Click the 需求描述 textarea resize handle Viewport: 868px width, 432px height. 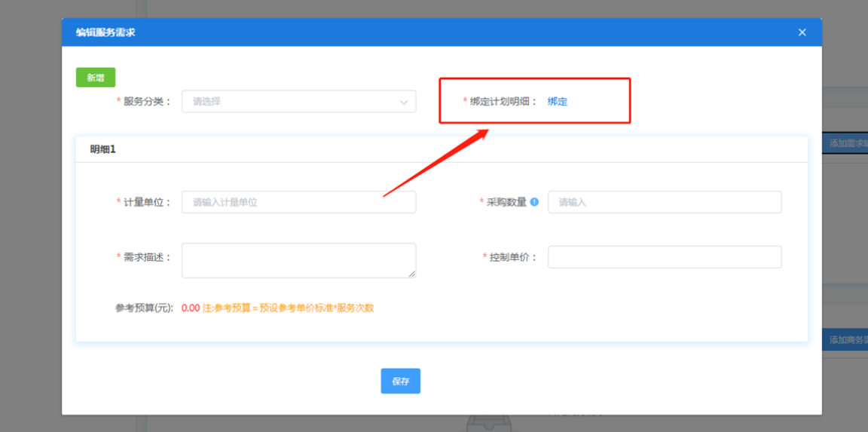[x=411, y=274]
